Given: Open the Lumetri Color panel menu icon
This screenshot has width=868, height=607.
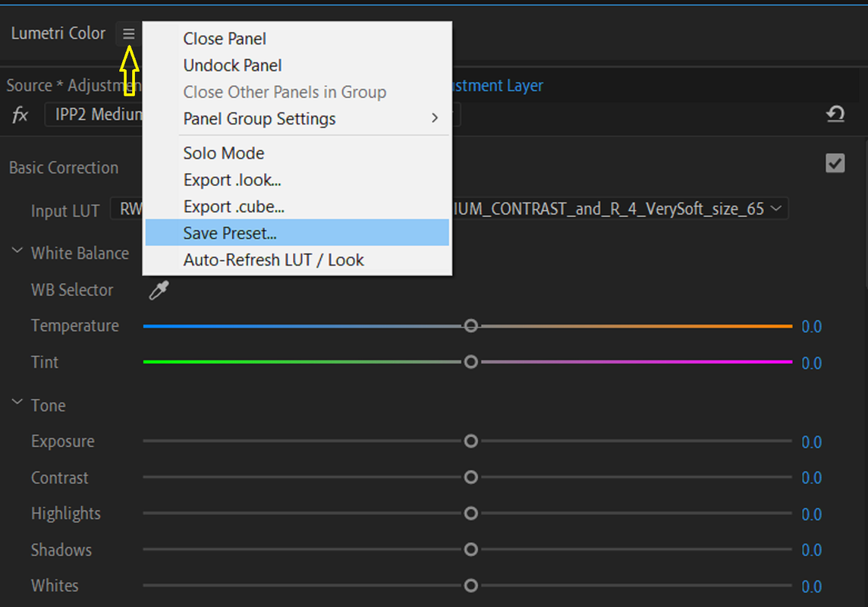Looking at the screenshot, I should (128, 33).
